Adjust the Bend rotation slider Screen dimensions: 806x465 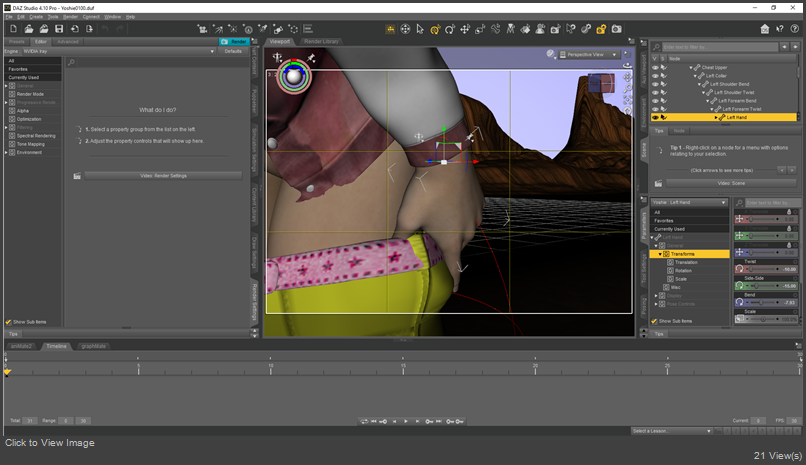763,303
